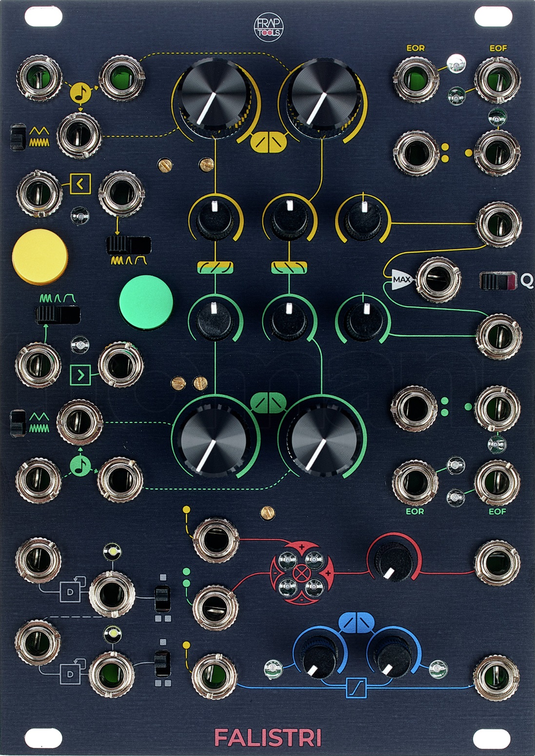
Task: Click output jack at end of red line
Action: click(497, 562)
